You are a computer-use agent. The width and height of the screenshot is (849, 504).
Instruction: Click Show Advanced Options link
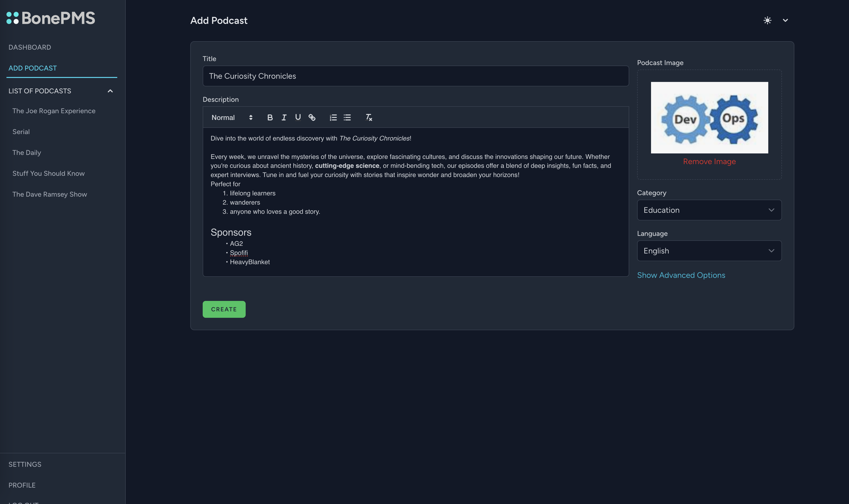(681, 275)
